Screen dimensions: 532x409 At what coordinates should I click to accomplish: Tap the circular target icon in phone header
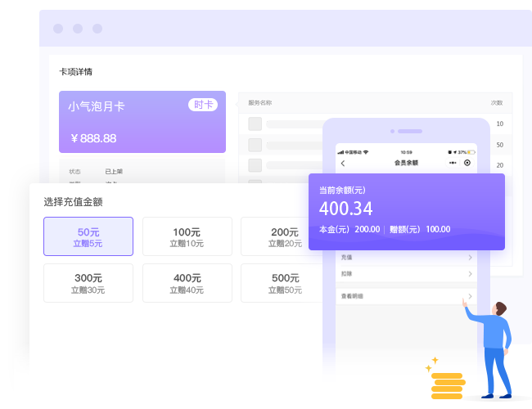467,163
